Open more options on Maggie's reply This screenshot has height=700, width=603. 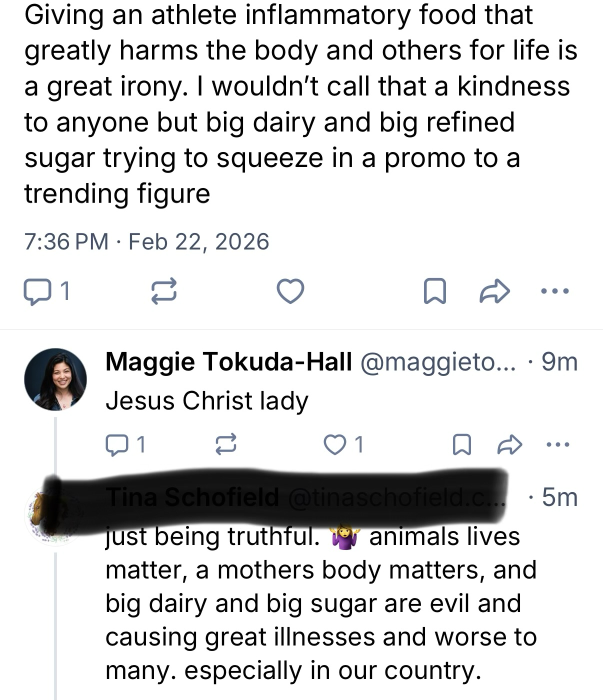[x=558, y=444]
